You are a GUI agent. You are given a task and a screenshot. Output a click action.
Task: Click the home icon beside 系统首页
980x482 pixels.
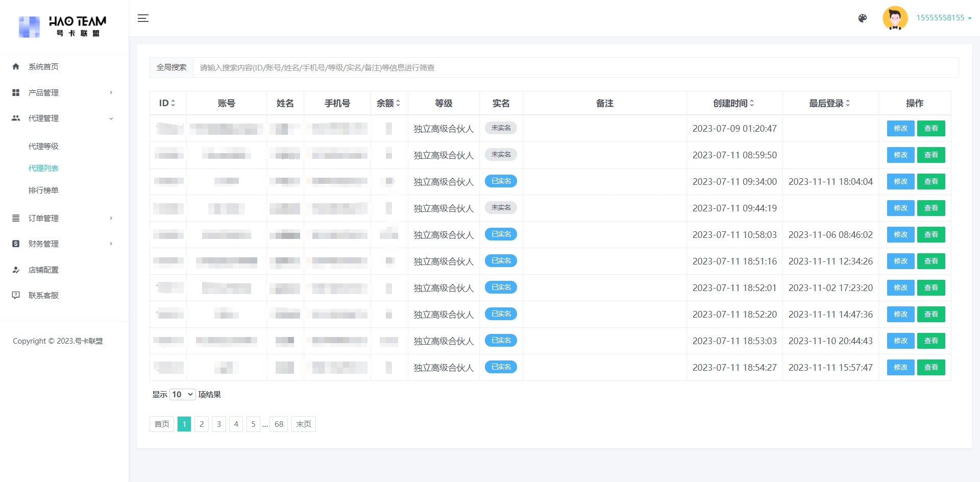[x=16, y=66]
